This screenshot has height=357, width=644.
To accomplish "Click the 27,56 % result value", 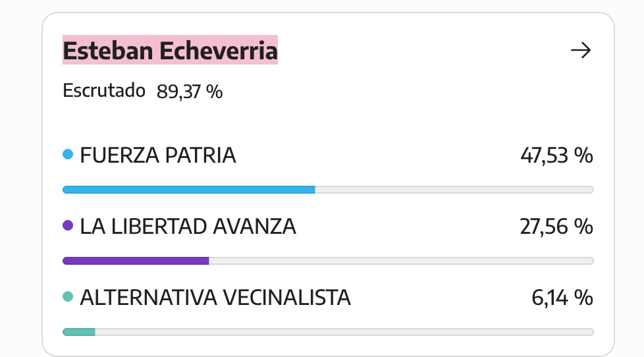I will (x=556, y=227).
